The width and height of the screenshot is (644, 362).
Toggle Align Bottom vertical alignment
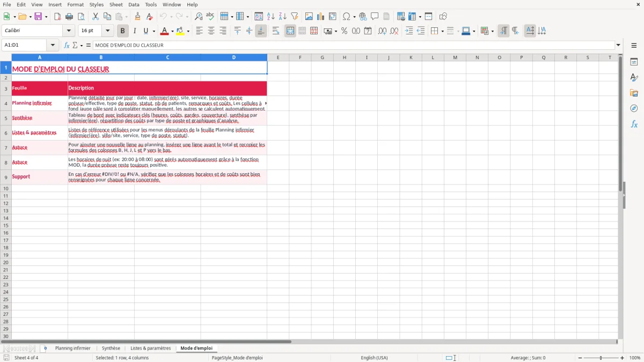pyautogui.click(x=261, y=31)
